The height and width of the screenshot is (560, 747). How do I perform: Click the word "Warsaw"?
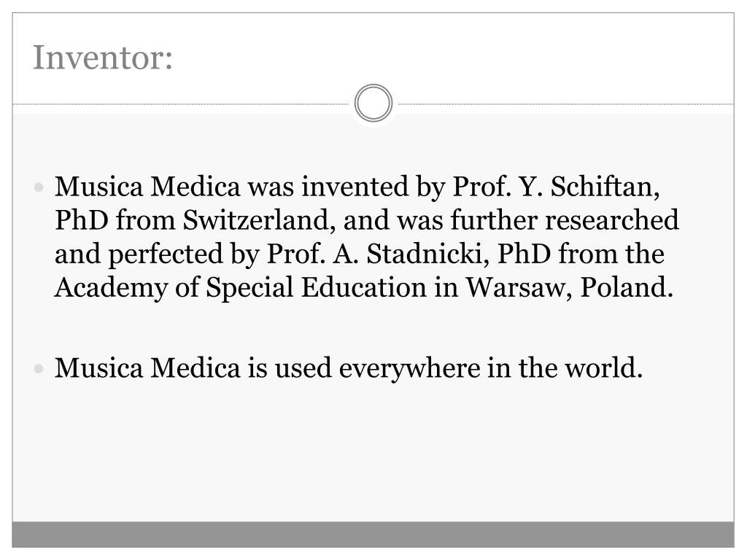[520, 287]
